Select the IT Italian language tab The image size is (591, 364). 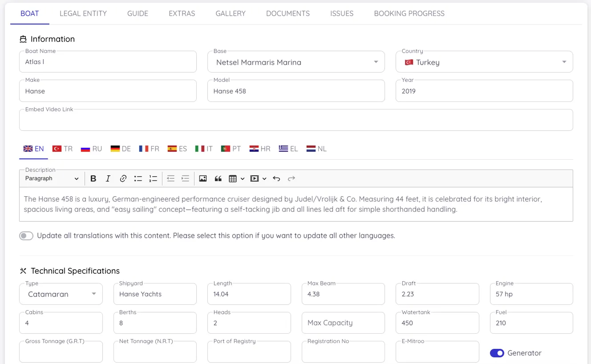[x=204, y=149]
